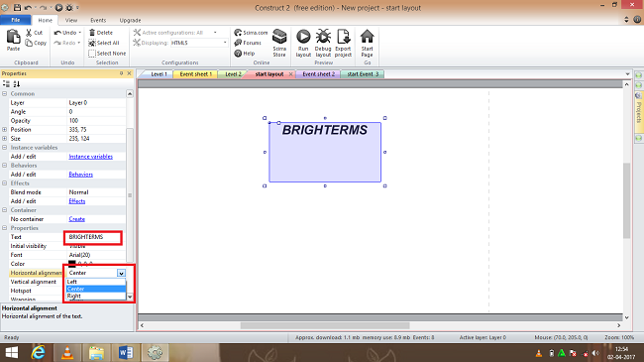Open Word from the taskbar

coord(126,352)
